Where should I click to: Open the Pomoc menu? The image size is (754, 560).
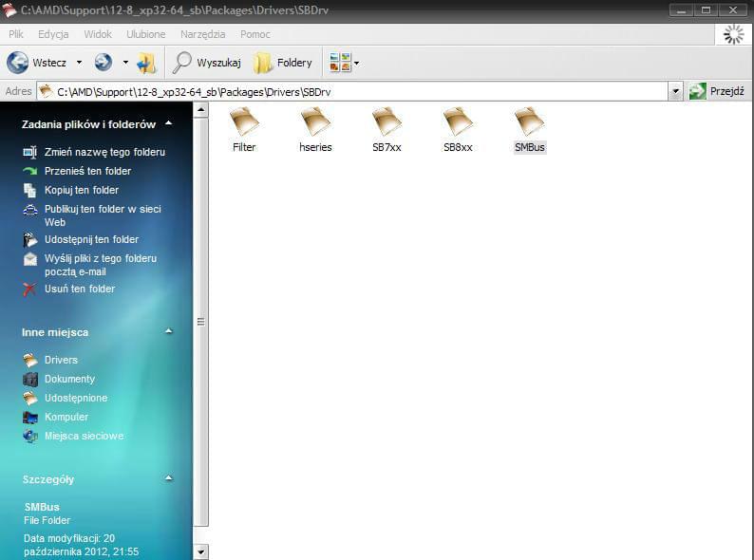click(x=254, y=34)
